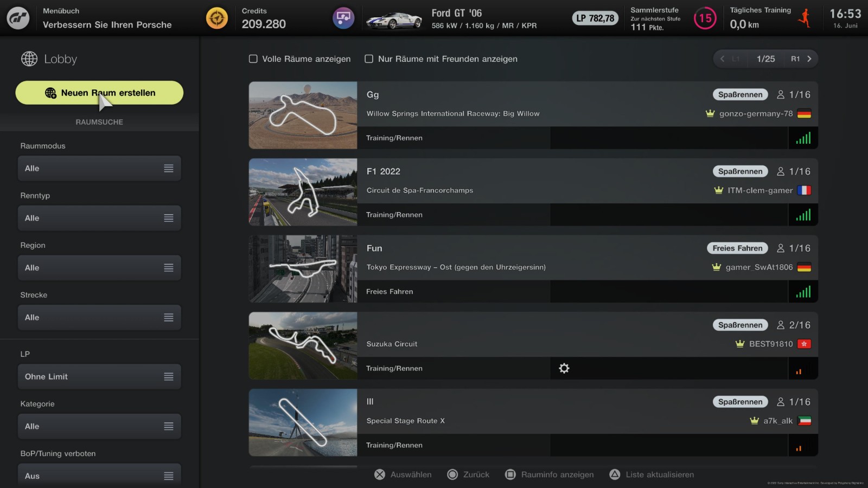Go to next page with R1 arrow

click(x=809, y=59)
